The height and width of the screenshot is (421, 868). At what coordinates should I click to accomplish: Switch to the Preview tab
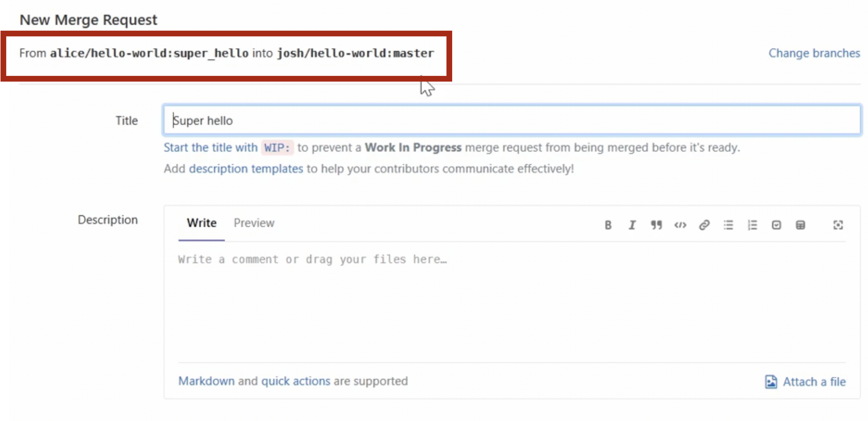[254, 223]
